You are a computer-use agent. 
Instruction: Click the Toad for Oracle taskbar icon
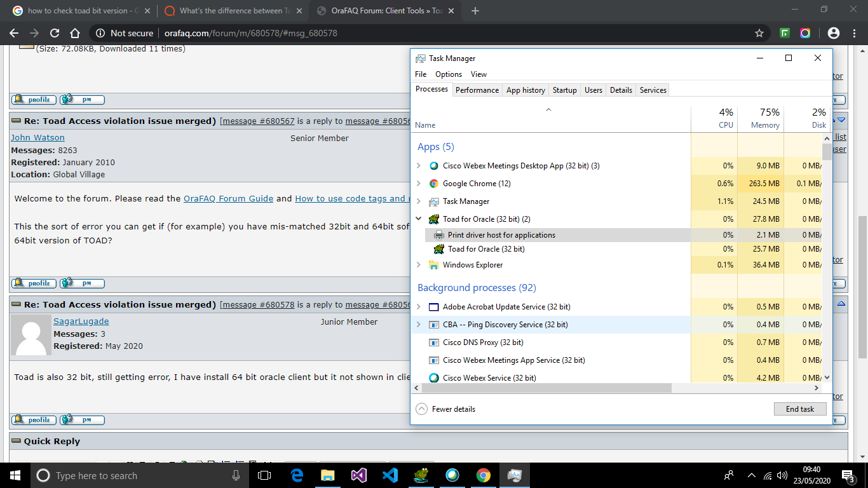pos(420,475)
